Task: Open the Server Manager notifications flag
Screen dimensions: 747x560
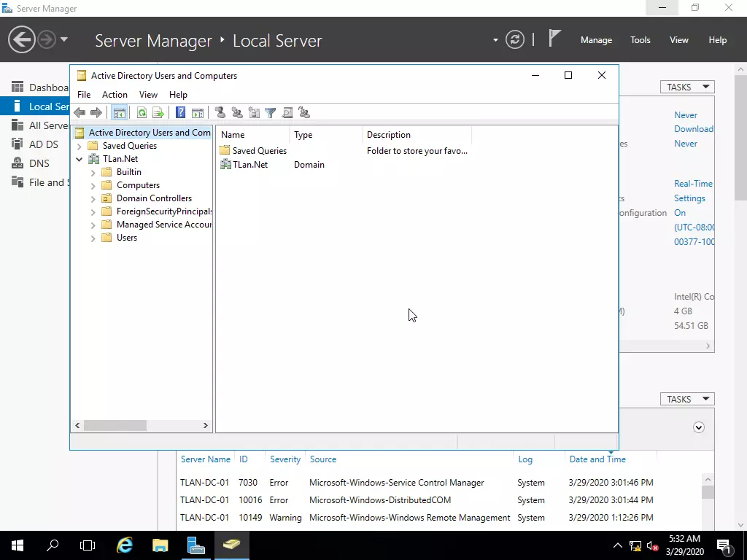Action: [x=554, y=39]
